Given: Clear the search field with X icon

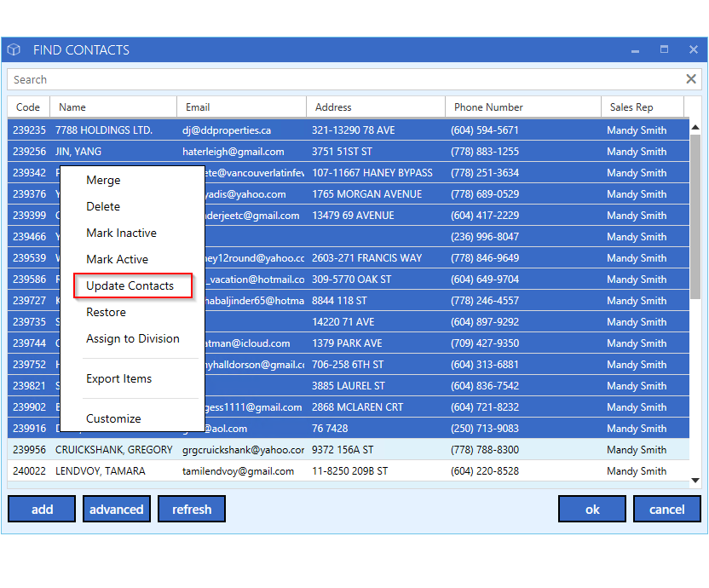Looking at the screenshot, I should coord(691,79).
